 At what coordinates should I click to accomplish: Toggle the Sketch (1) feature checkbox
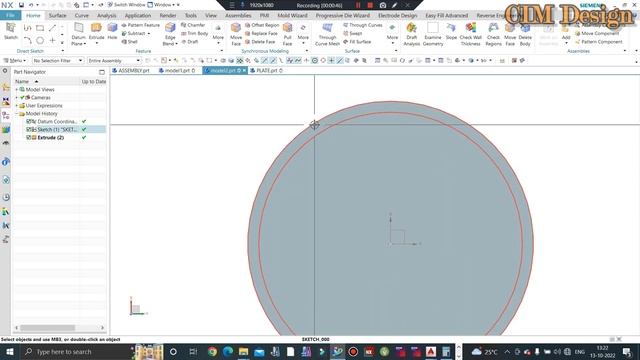29,129
